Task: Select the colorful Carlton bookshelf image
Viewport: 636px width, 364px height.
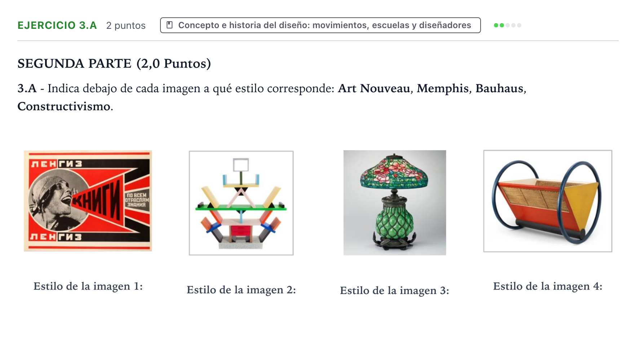Action: point(241,203)
